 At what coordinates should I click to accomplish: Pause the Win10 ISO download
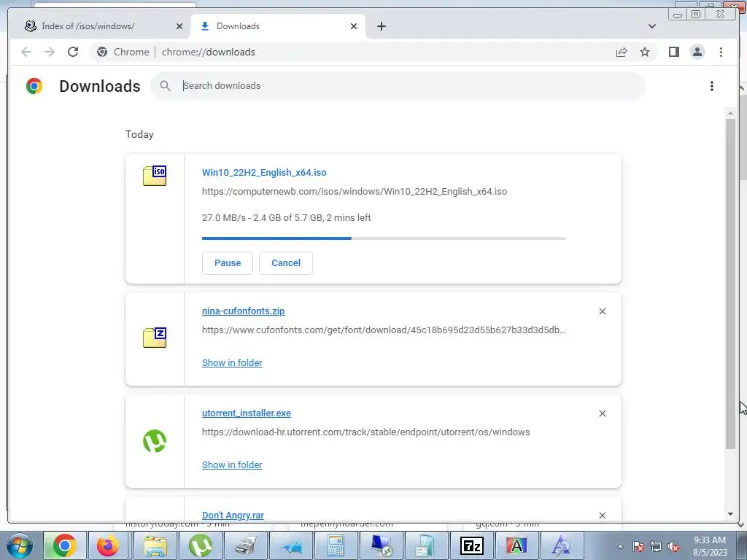pos(228,262)
